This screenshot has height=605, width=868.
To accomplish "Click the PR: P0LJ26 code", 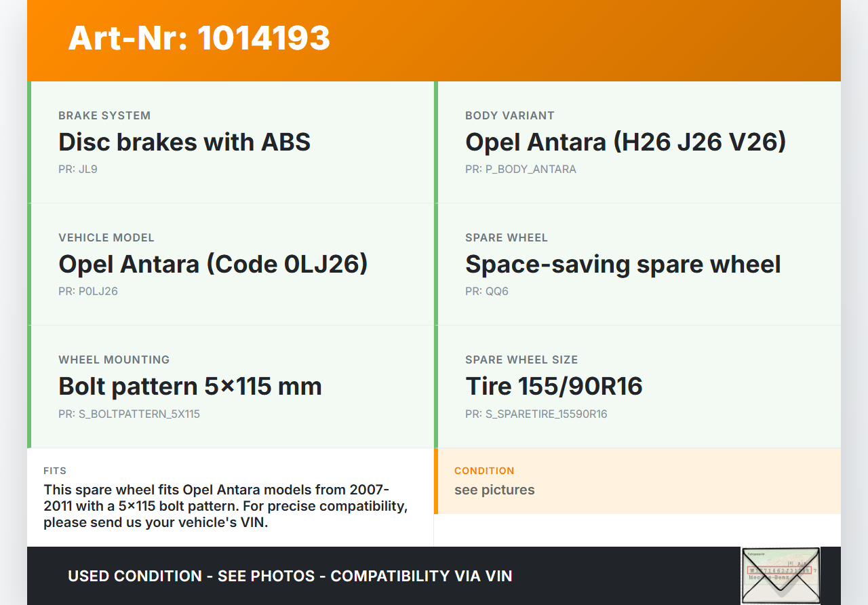I will (88, 292).
